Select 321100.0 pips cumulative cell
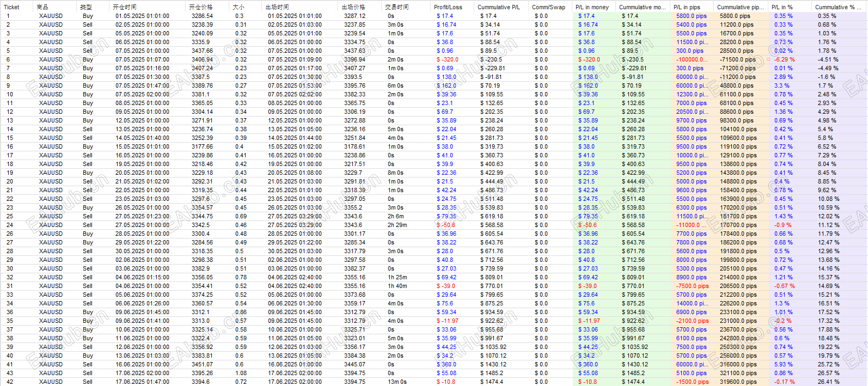This screenshot has height=386, width=868. [738, 373]
